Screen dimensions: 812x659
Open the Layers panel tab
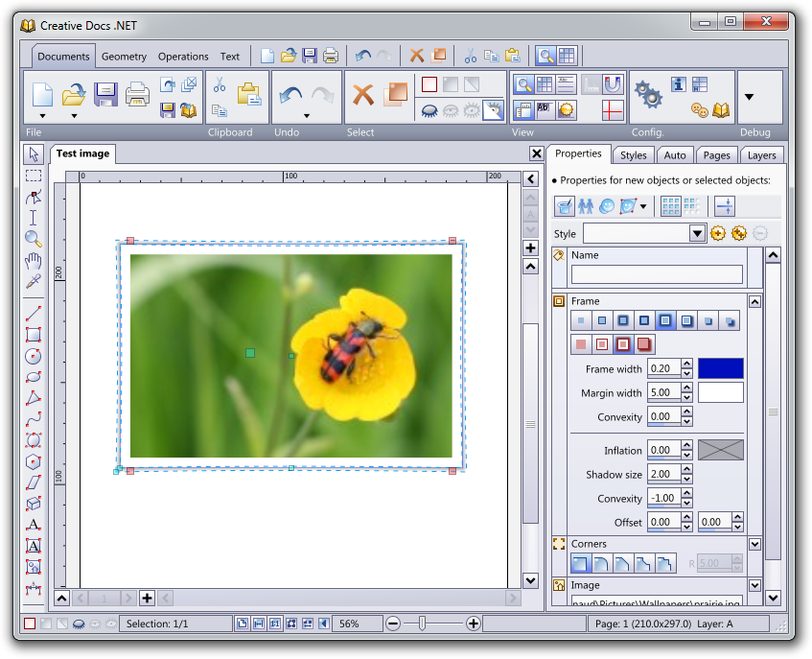pyautogui.click(x=762, y=155)
